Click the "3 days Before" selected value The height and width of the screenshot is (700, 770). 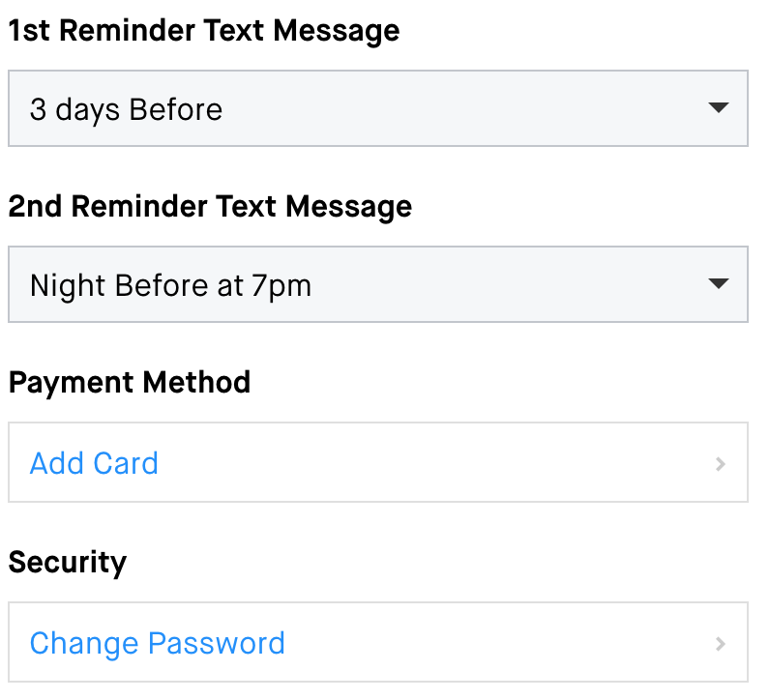coord(126,109)
